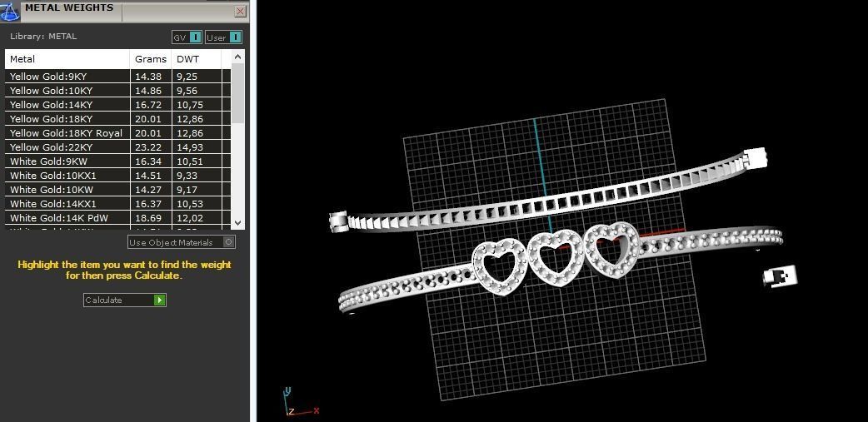868x422 pixels.
Task: Click the metal list scroll up arrow
Action: (237, 57)
